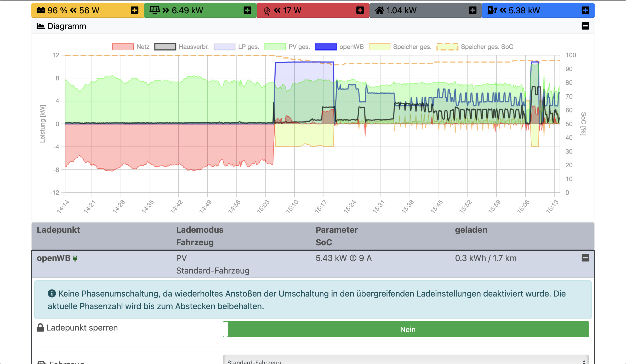The image size is (626, 364).
Task: Click the green plug icon next to openWB
Action: [x=75, y=259]
